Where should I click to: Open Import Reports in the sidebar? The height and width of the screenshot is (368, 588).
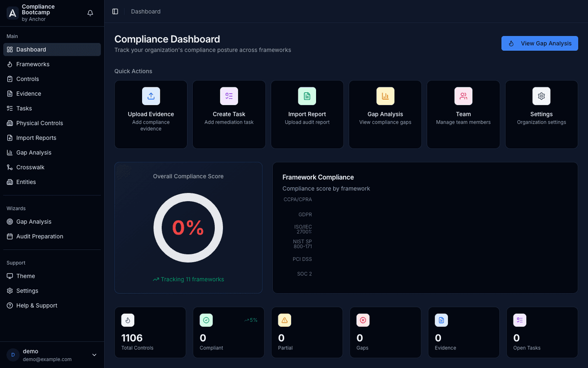[52, 138]
